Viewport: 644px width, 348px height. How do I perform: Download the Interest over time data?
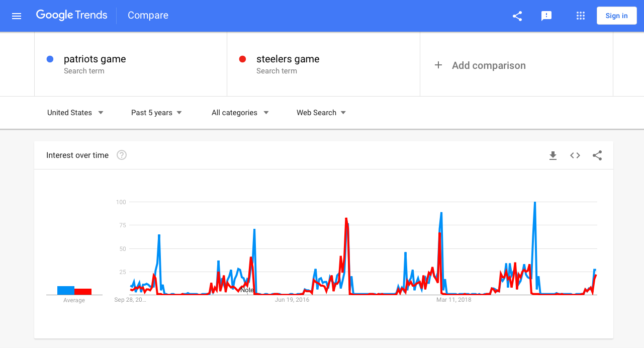(x=553, y=155)
